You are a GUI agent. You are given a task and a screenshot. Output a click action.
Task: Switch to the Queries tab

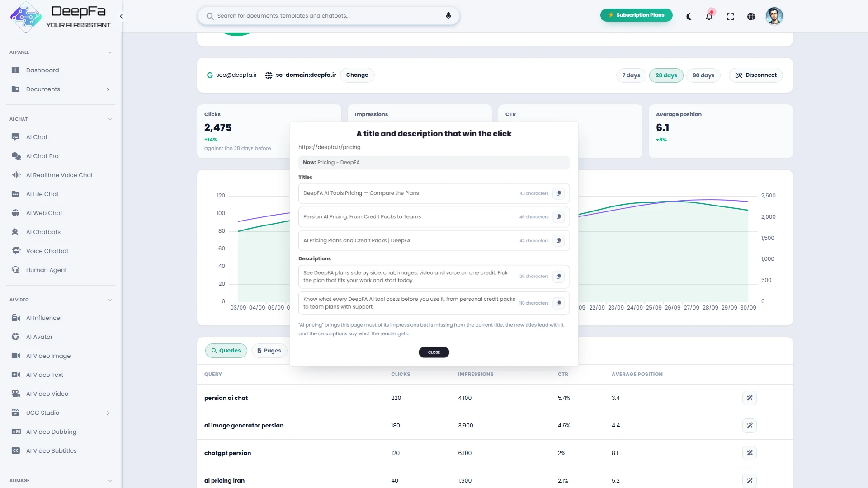[226, 351]
